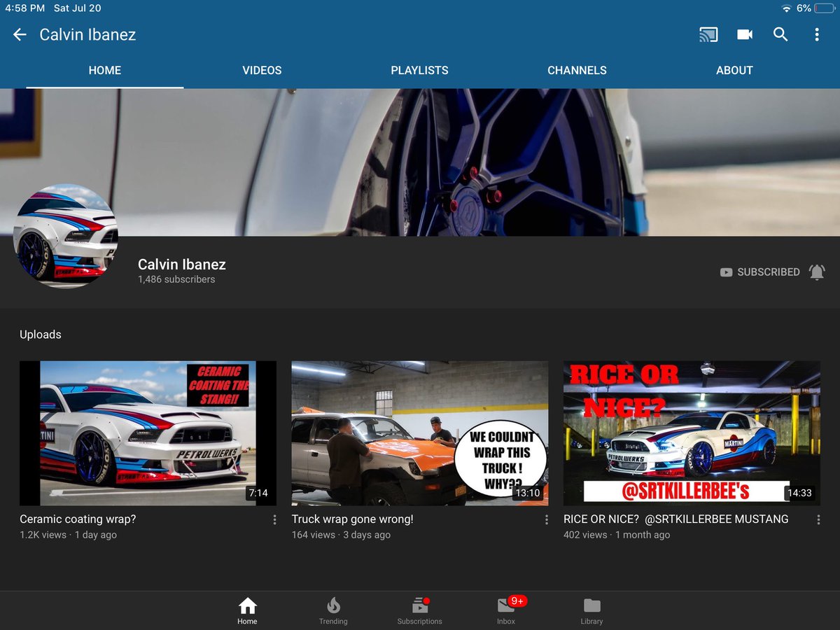840x630 pixels.
Task: Tap the channel avatar of the Mustang
Action: pos(66,236)
